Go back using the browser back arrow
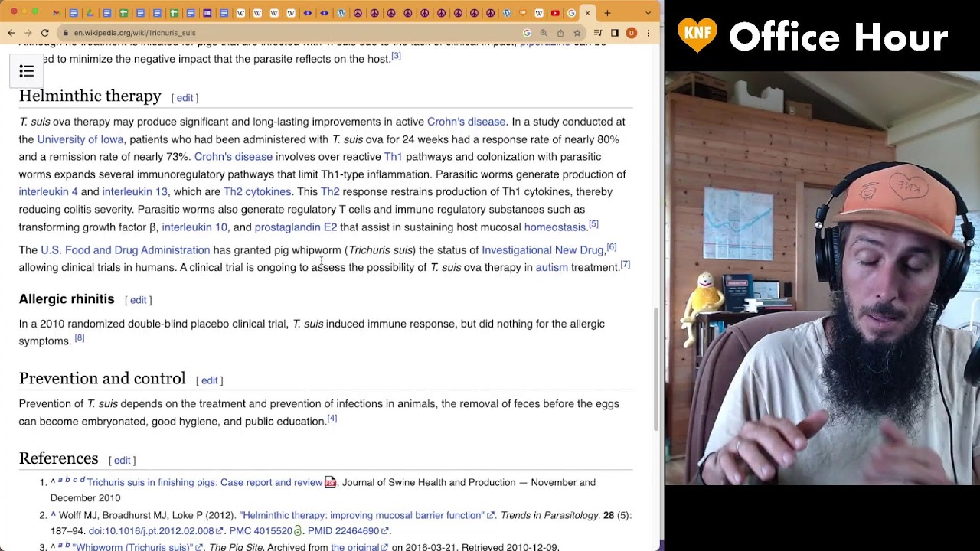 click(x=11, y=33)
